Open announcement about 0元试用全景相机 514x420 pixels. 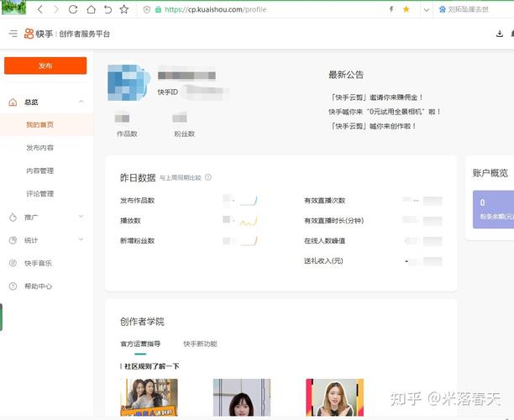click(x=384, y=112)
